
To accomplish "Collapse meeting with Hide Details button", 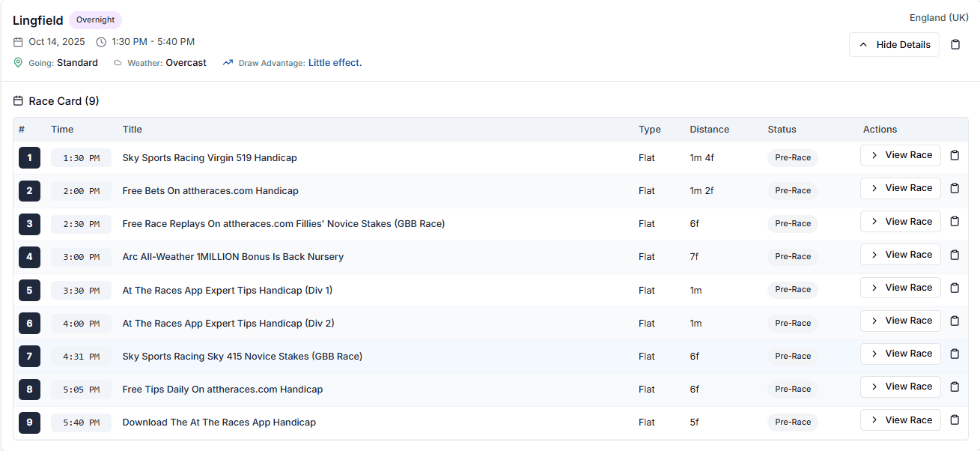I will pyautogui.click(x=894, y=45).
